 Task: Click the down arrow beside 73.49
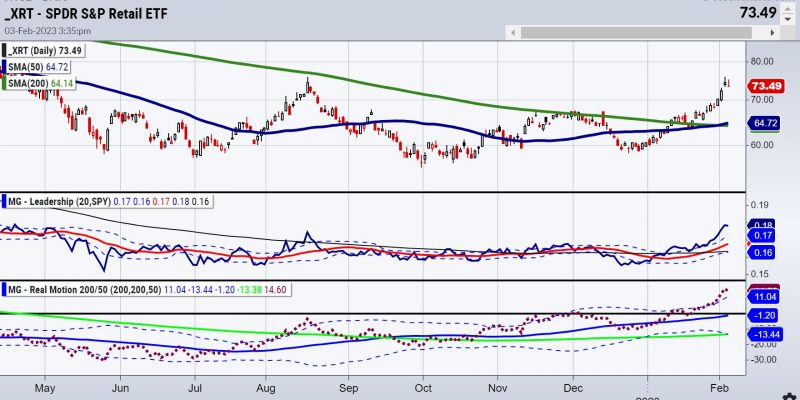pos(788,17)
